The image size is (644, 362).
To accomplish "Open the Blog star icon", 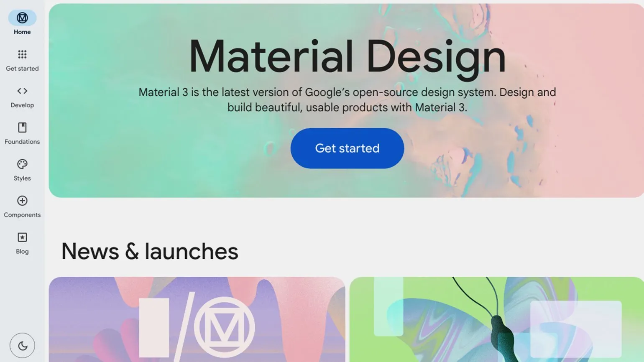I will click(x=22, y=237).
